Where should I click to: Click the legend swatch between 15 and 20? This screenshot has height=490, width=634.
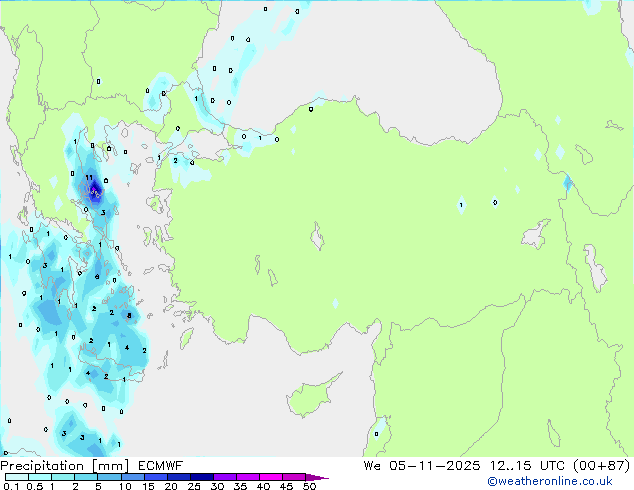tap(156, 477)
